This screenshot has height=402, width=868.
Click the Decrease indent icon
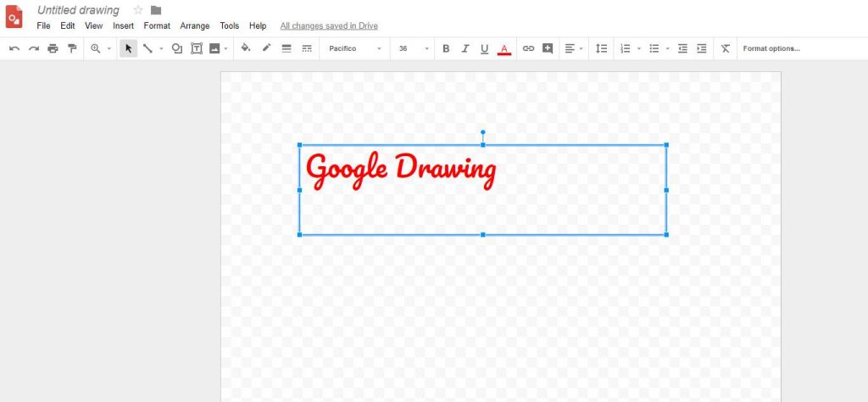coord(683,48)
